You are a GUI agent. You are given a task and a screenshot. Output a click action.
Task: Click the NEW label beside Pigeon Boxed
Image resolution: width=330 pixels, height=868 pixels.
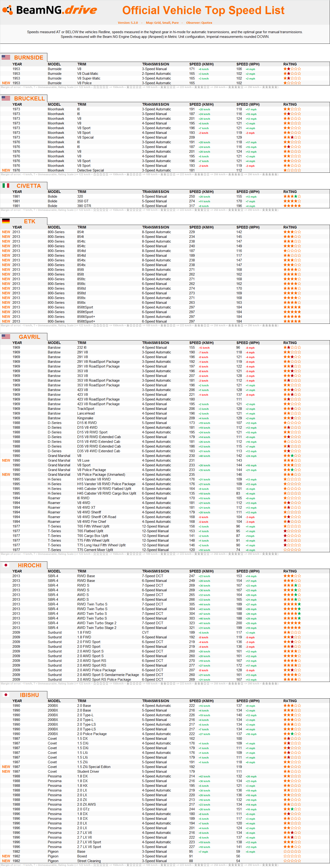[6, 856]
